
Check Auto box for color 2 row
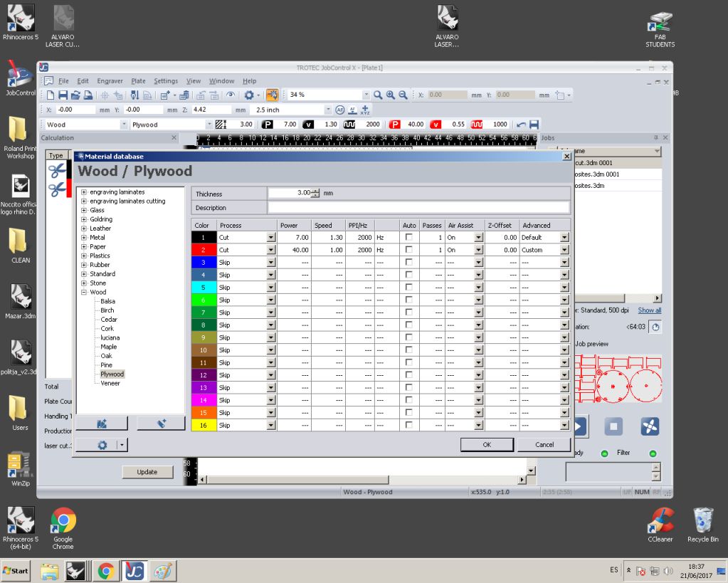409,249
